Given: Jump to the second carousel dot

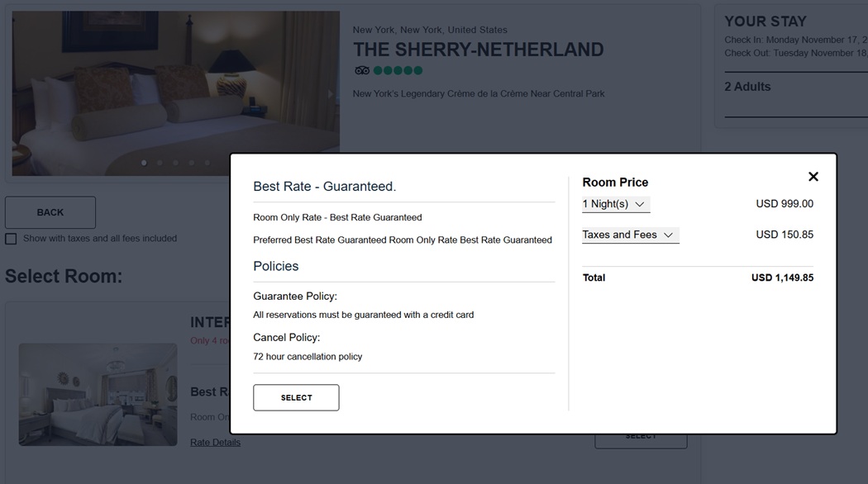Looking at the screenshot, I should [160, 163].
